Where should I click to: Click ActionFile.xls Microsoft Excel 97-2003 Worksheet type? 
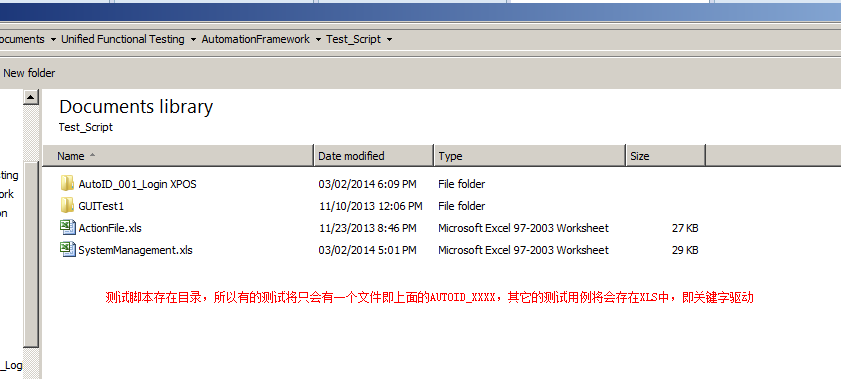tap(523, 228)
